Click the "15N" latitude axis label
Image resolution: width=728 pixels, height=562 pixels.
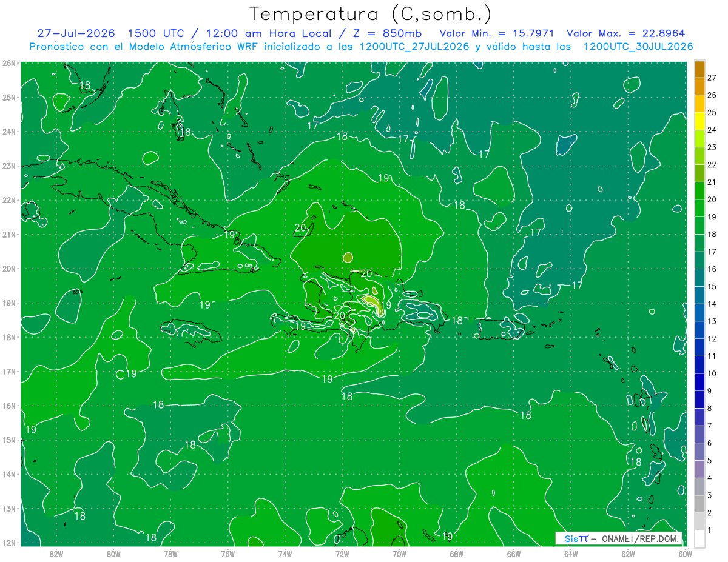click(x=8, y=440)
